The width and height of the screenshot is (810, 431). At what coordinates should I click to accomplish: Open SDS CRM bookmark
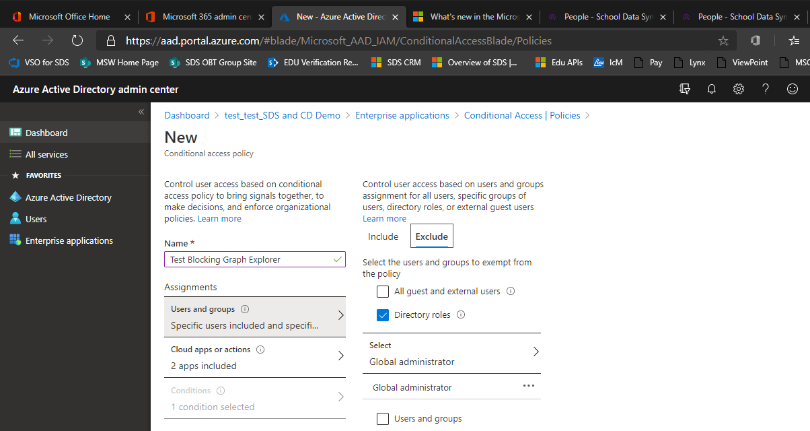[396, 62]
